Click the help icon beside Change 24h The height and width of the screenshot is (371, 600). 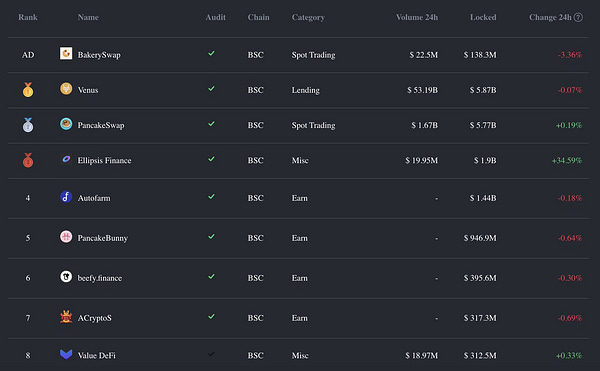pos(579,17)
